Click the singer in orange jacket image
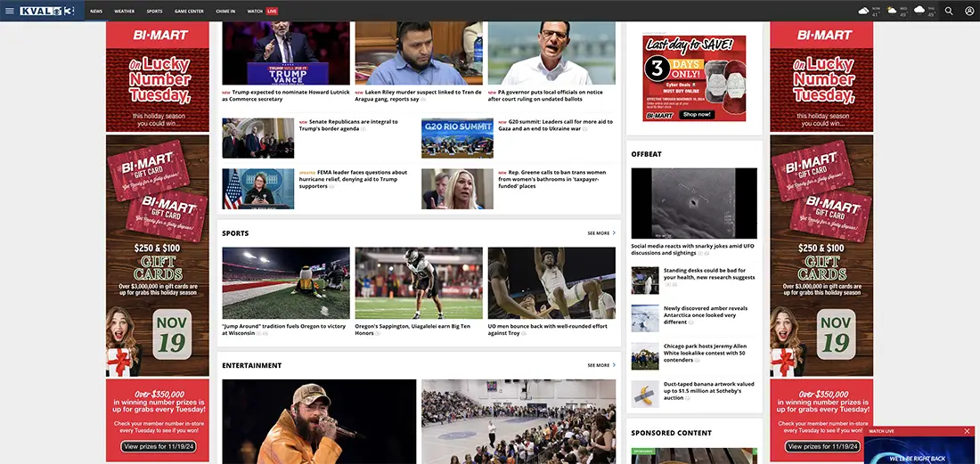Screen dimensions: 980x464 click(319, 421)
